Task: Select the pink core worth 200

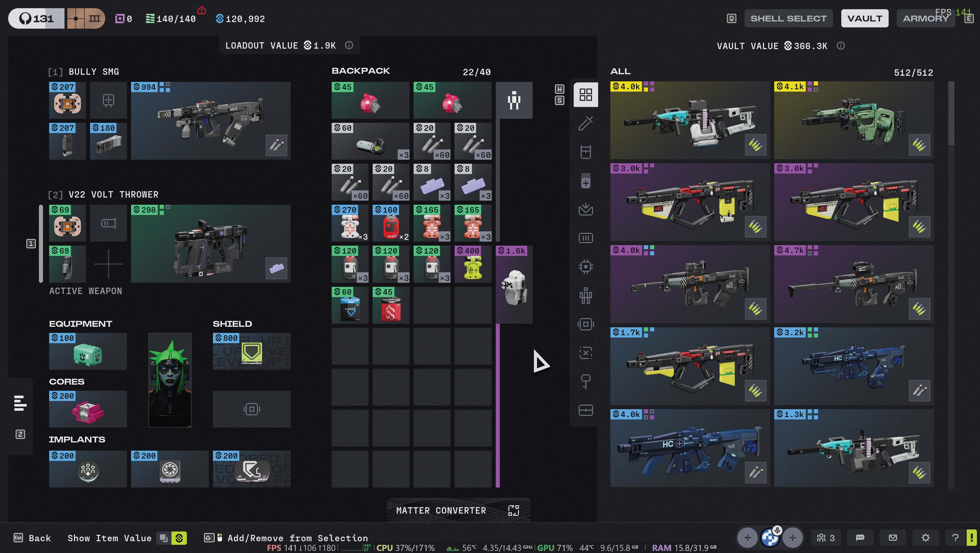Action: pyautogui.click(x=88, y=409)
